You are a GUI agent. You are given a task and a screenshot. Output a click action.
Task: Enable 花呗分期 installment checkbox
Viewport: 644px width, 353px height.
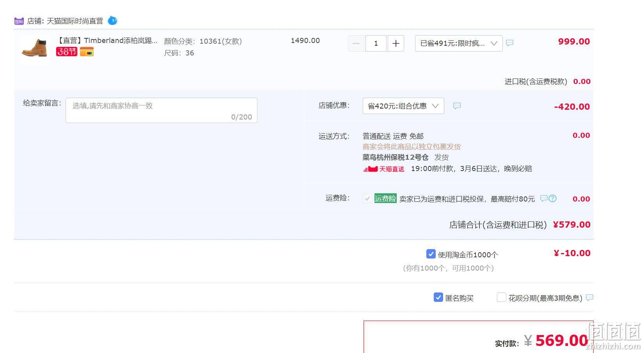pos(501,298)
